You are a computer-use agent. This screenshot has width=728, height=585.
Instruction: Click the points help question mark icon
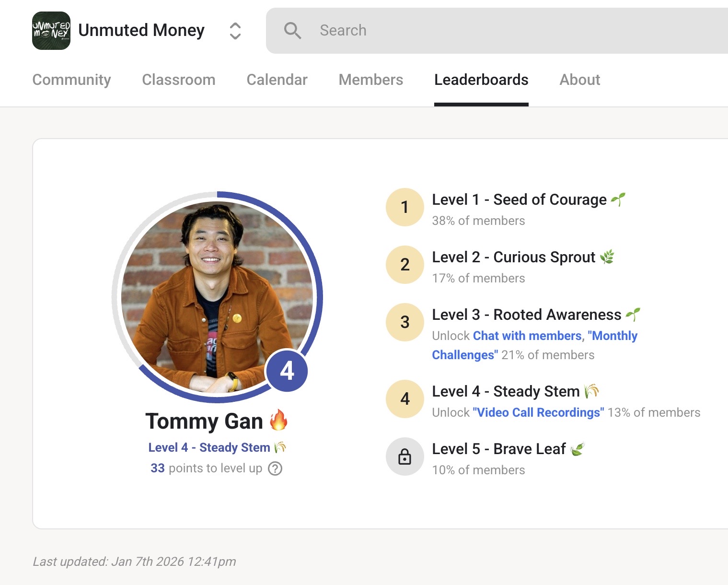click(275, 468)
